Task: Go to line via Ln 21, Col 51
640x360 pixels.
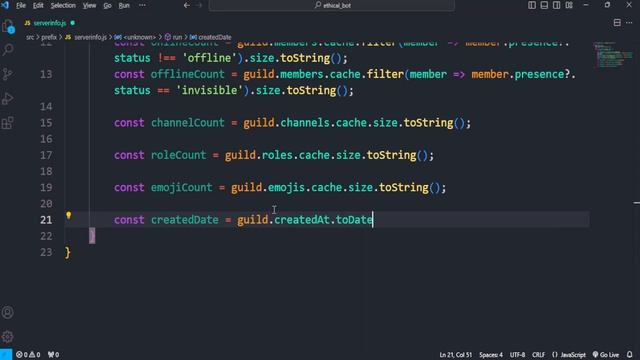Action: pos(456,355)
